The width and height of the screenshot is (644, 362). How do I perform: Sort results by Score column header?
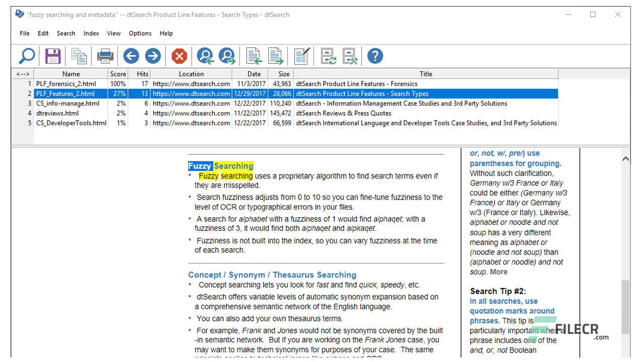pos(118,74)
